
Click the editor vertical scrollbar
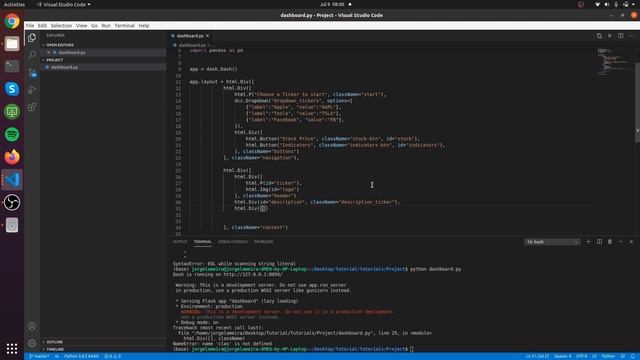[637, 102]
